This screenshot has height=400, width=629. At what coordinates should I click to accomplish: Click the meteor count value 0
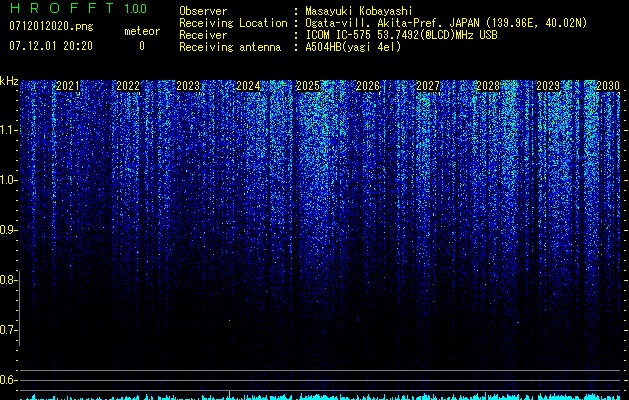pos(142,46)
